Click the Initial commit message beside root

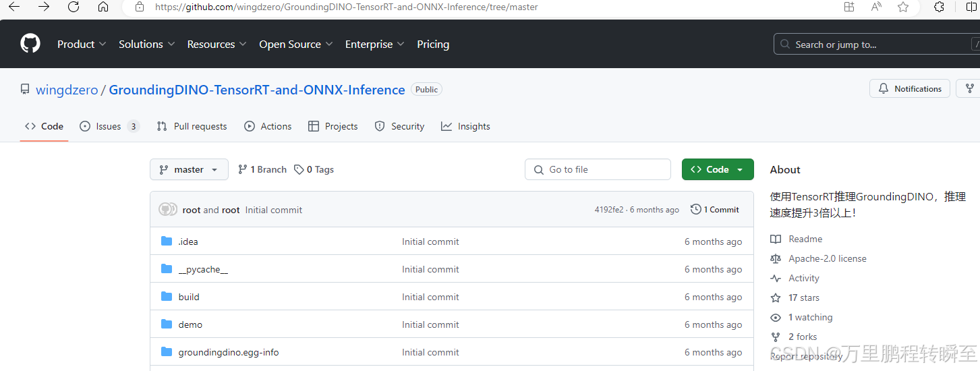(x=274, y=210)
